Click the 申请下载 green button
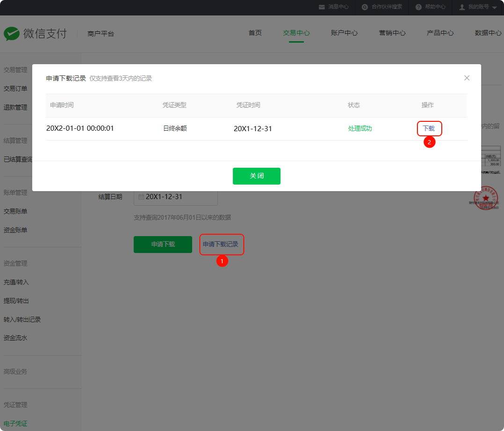The height and width of the screenshot is (431, 504). point(163,245)
